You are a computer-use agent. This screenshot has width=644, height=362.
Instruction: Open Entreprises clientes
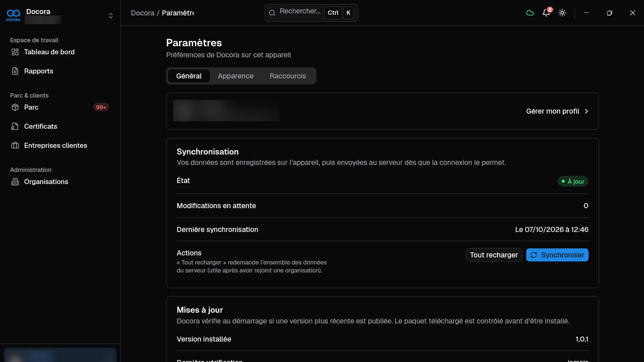(x=60, y=145)
